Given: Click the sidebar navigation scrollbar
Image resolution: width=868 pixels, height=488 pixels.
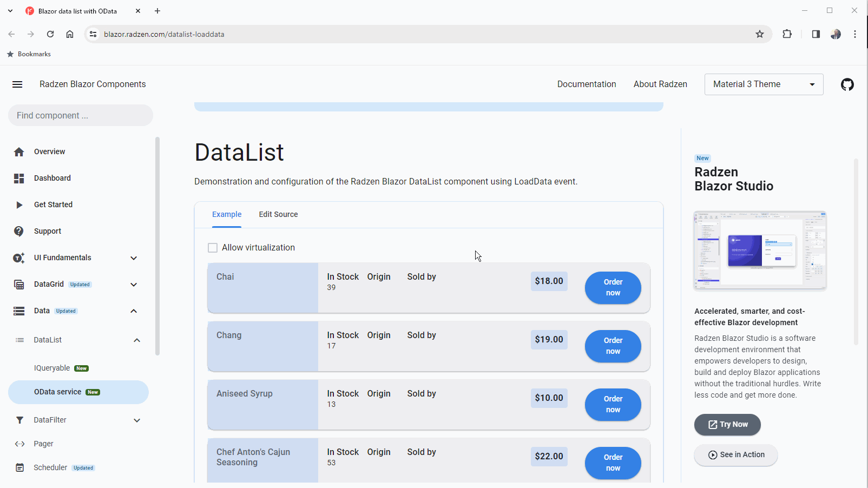Looking at the screenshot, I should click(x=157, y=246).
